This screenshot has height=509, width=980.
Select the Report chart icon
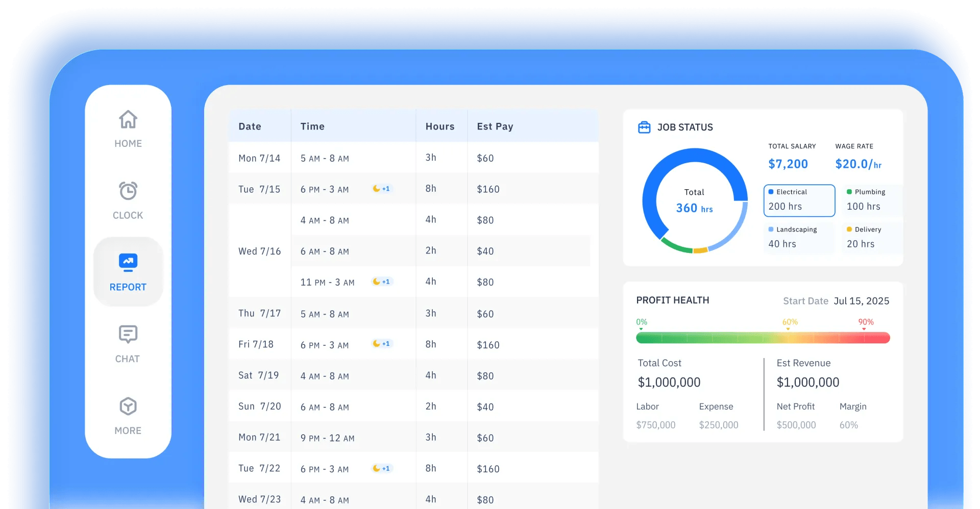(x=128, y=262)
